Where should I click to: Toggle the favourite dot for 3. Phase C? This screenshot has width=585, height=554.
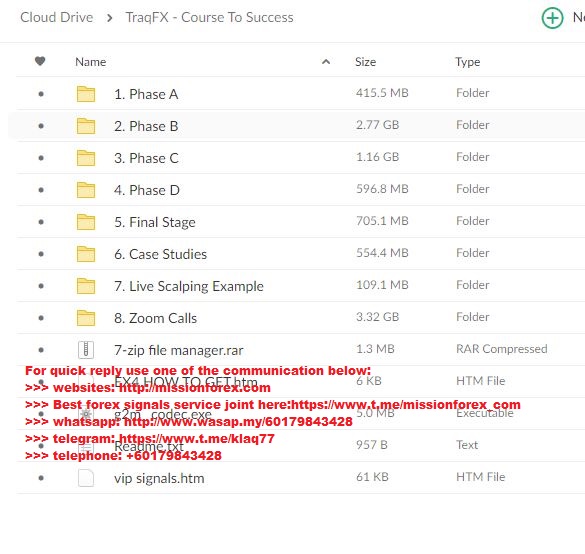(x=41, y=158)
